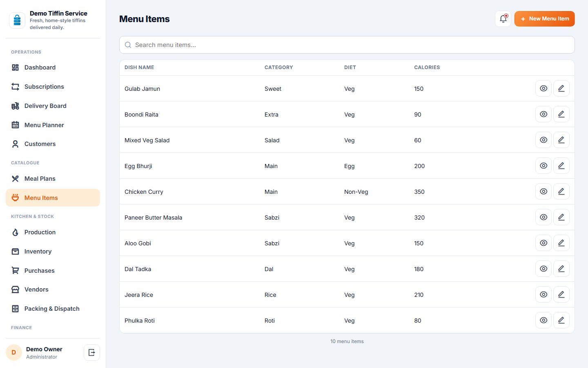The height and width of the screenshot is (368, 588).
Task: Open Menu Planner section
Action: click(x=53, y=125)
